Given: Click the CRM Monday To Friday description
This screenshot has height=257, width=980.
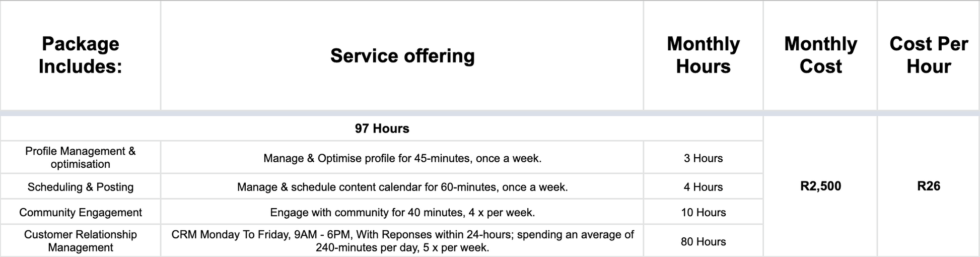Looking at the screenshot, I should [x=402, y=241].
